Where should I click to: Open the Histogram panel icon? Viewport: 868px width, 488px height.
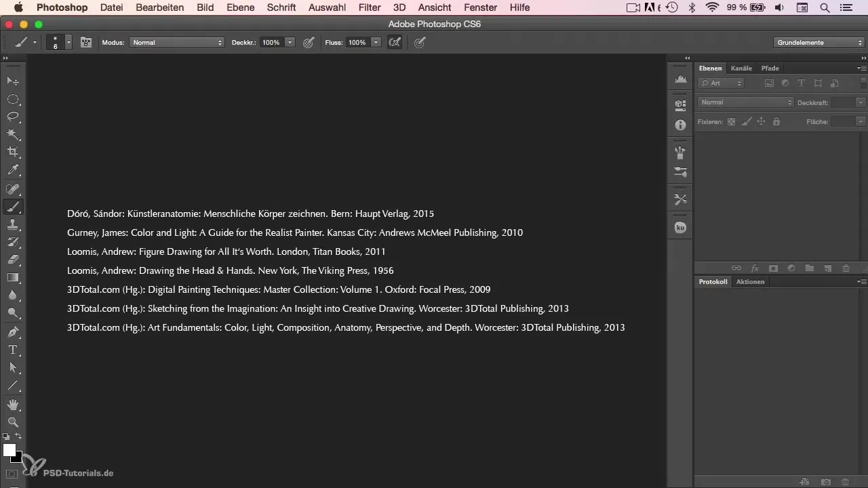click(x=680, y=80)
